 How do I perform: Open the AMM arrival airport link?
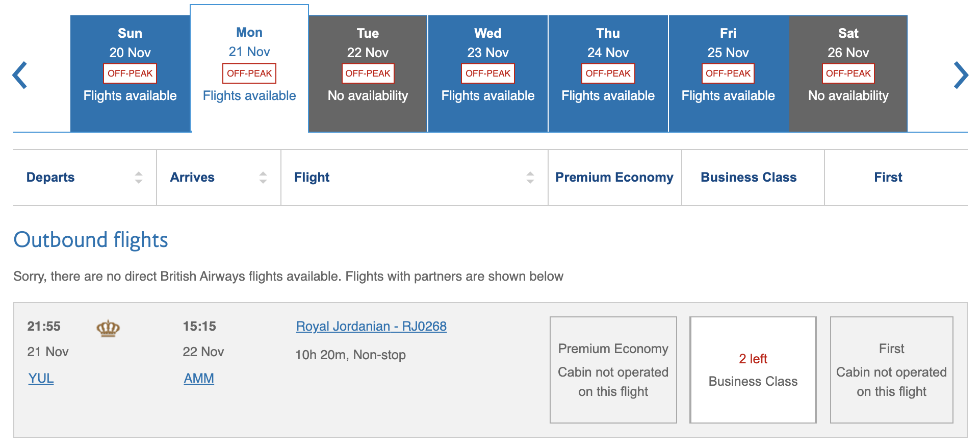199,378
